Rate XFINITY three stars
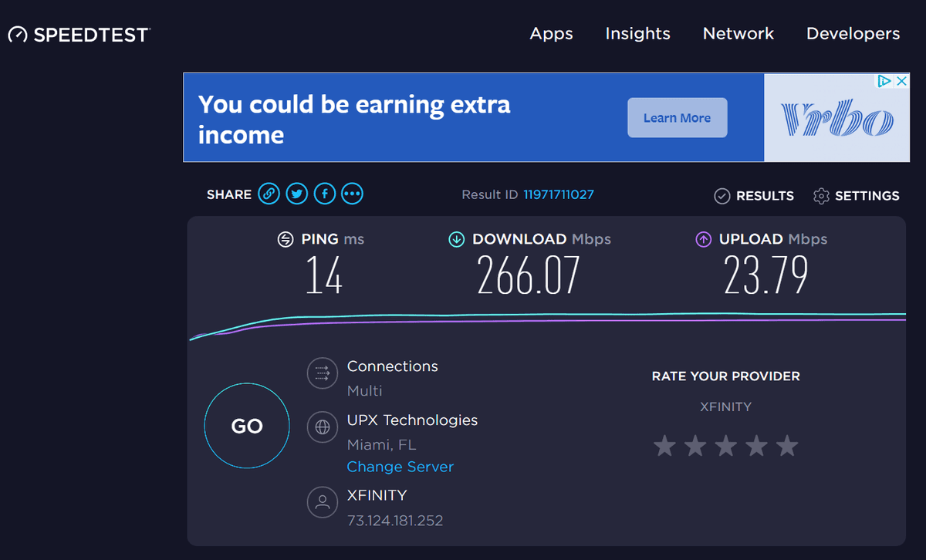The image size is (926, 560). 725,445
